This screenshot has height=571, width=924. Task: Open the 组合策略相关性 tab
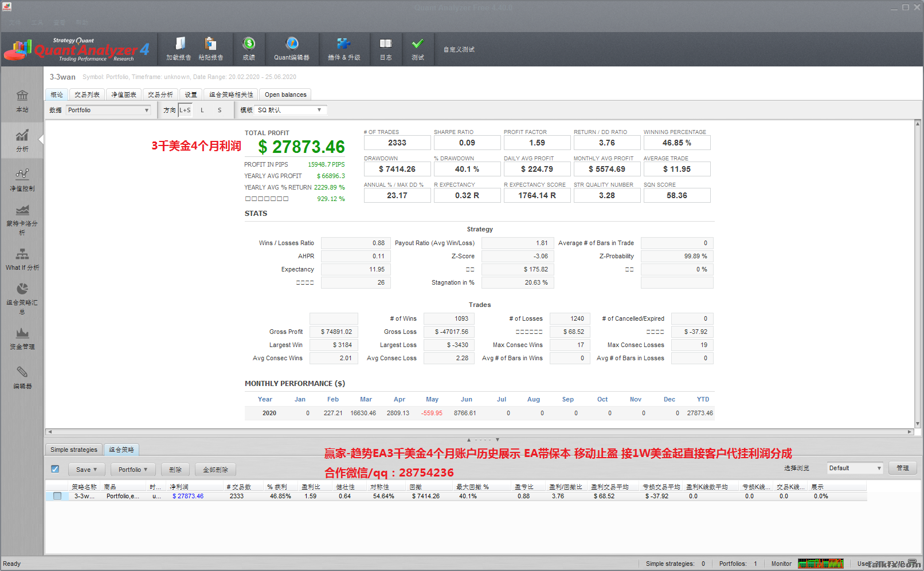click(231, 94)
